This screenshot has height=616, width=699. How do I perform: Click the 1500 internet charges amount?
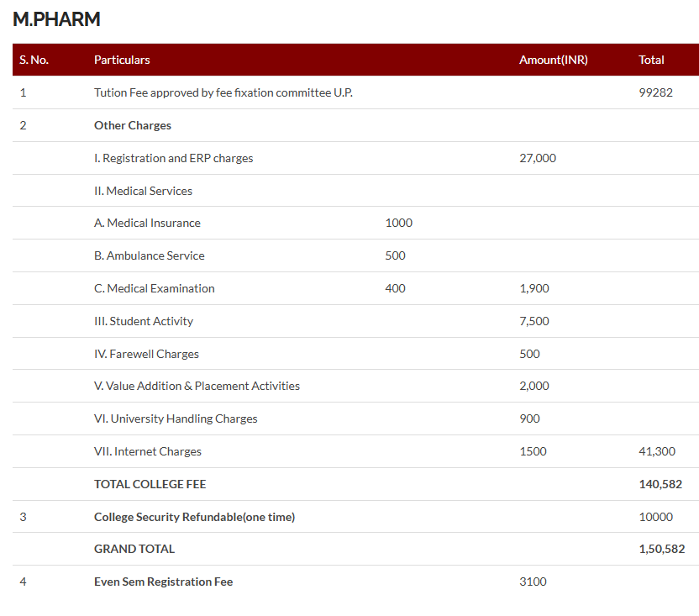[533, 451]
